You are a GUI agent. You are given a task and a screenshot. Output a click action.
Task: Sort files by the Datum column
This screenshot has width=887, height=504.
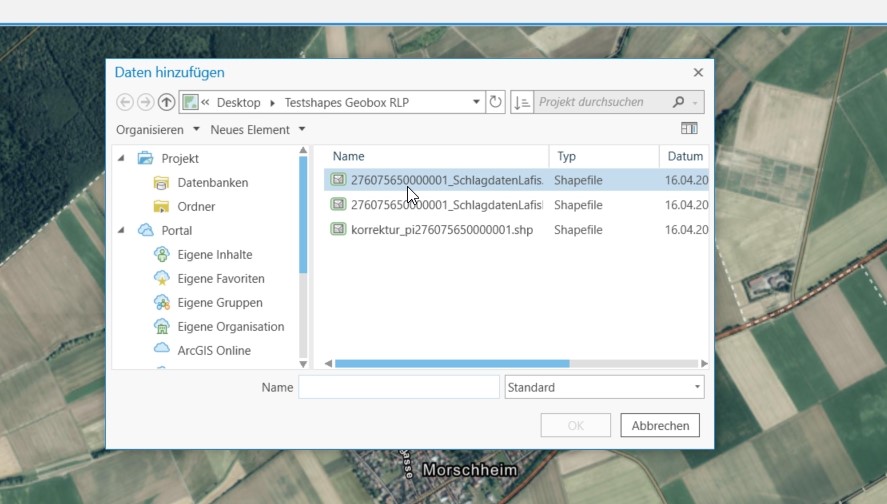[x=684, y=156]
